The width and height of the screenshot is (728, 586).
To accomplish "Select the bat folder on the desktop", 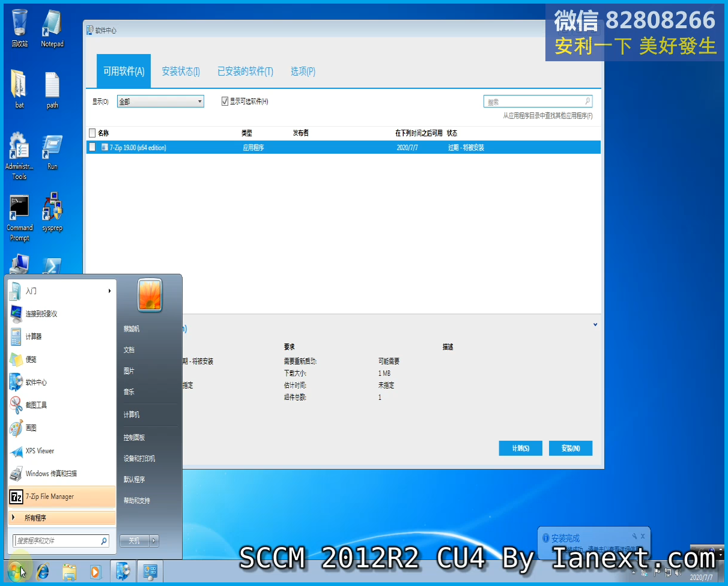I will (x=19, y=89).
